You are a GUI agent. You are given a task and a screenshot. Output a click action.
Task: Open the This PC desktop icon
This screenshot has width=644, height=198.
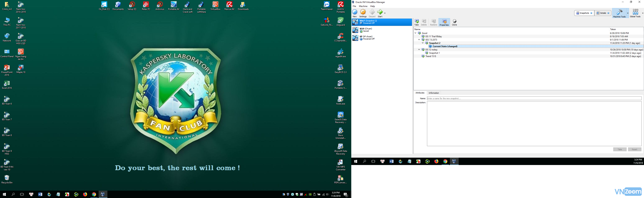7,22
